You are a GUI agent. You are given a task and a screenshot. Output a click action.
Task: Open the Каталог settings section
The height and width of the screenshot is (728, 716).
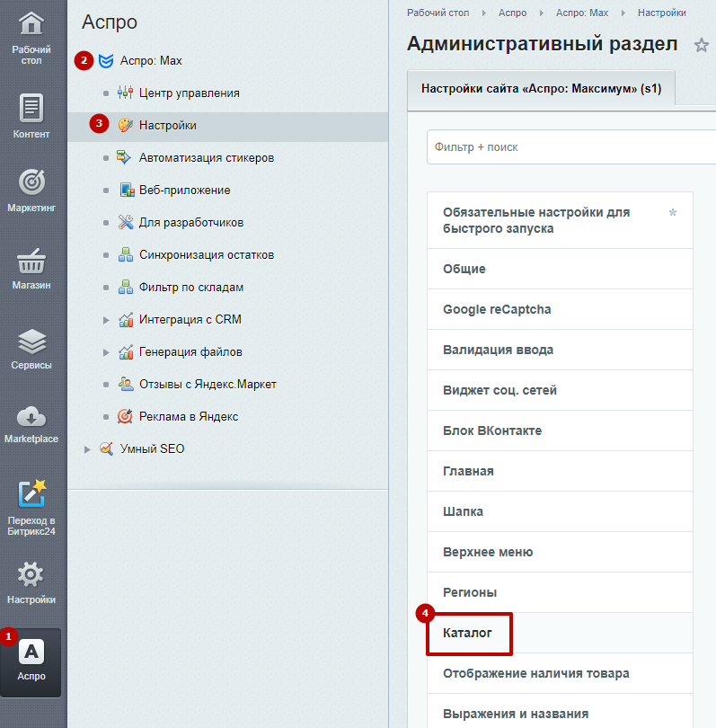tap(560, 633)
